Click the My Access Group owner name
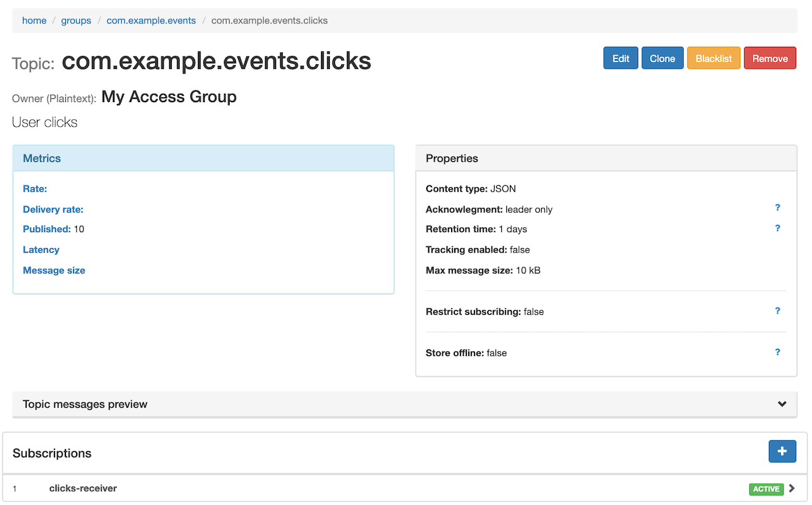The width and height of the screenshot is (812, 505). click(x=169, y=97)
